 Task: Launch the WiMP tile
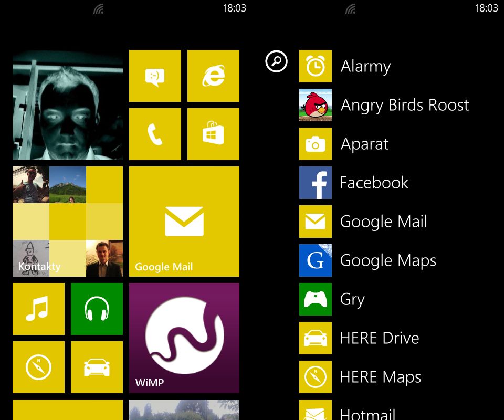(x=184, y=338)
